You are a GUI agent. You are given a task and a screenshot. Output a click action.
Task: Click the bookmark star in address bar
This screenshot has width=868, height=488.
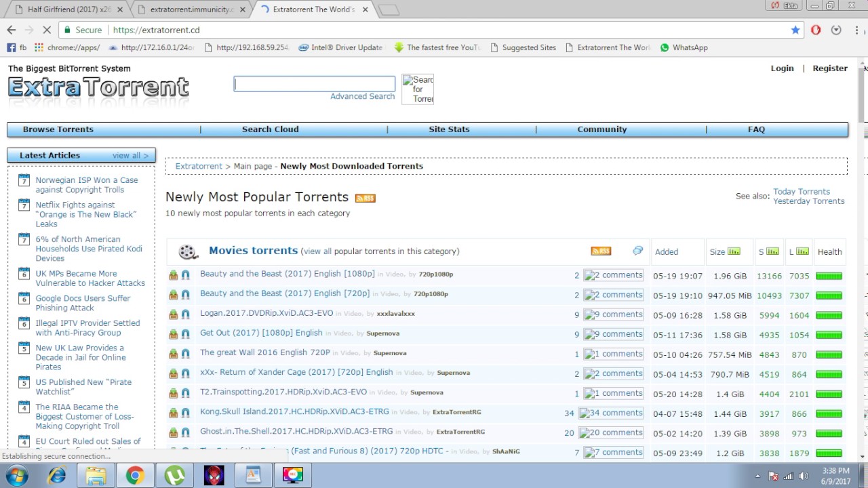point(795,30)
